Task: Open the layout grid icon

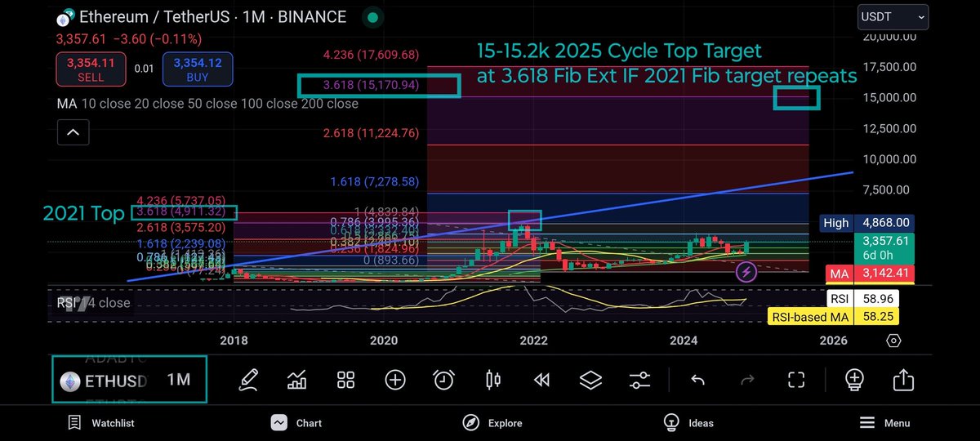Action: [x=345, y=380]
